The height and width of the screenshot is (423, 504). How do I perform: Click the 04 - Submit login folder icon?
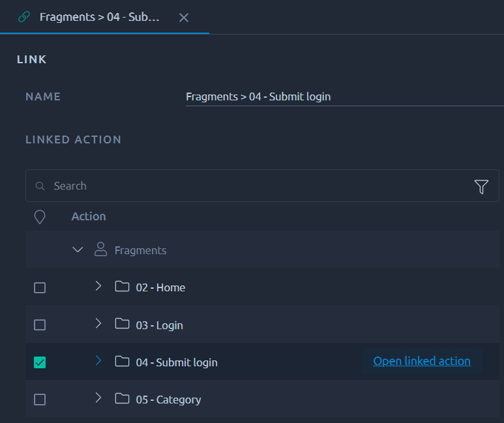122,361
